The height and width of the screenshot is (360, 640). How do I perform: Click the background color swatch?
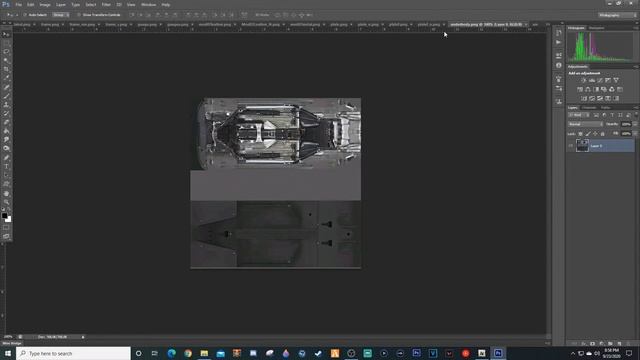tap(9, 219)
